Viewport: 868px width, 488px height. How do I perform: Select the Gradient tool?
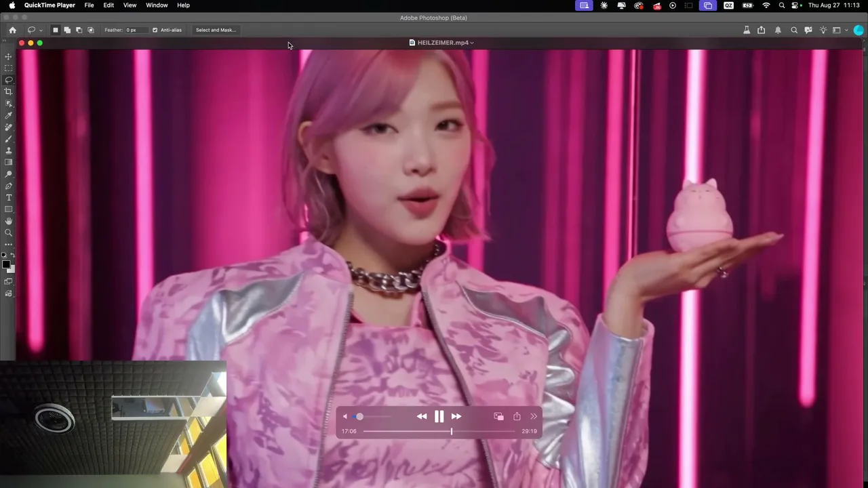click(9, 162)
